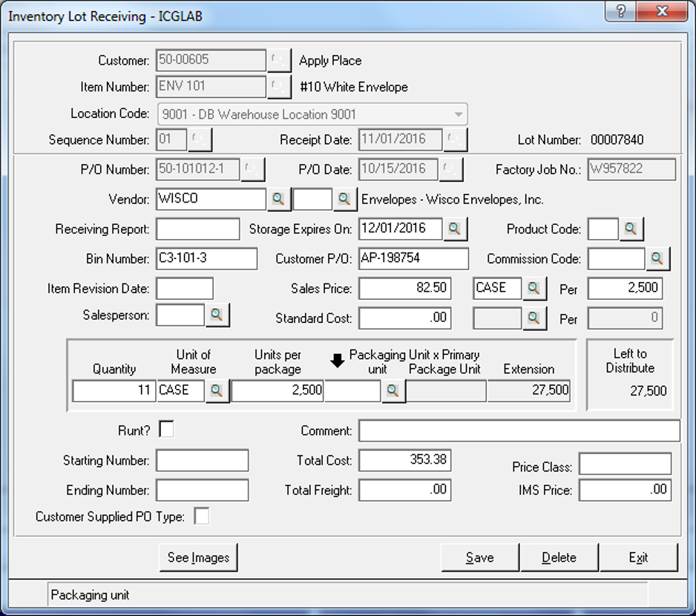Click the Apply Place customer name text
The height and width of the screenshot is (616, 696).
[330, 60]
